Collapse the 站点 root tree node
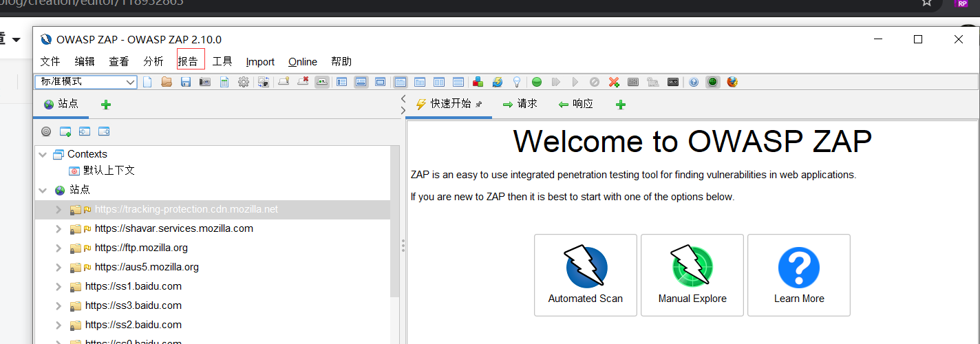 (43, 190)
